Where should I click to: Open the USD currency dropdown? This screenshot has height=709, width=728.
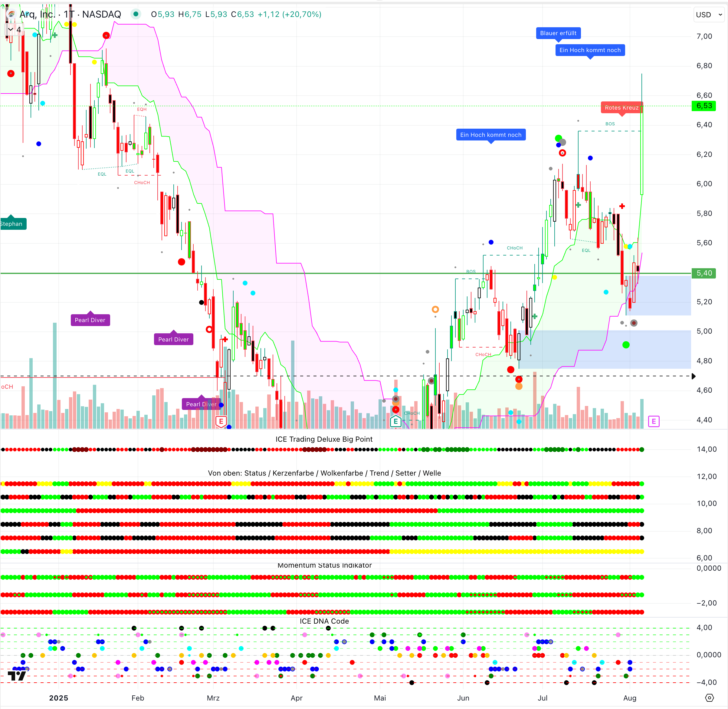pos(709,15)
